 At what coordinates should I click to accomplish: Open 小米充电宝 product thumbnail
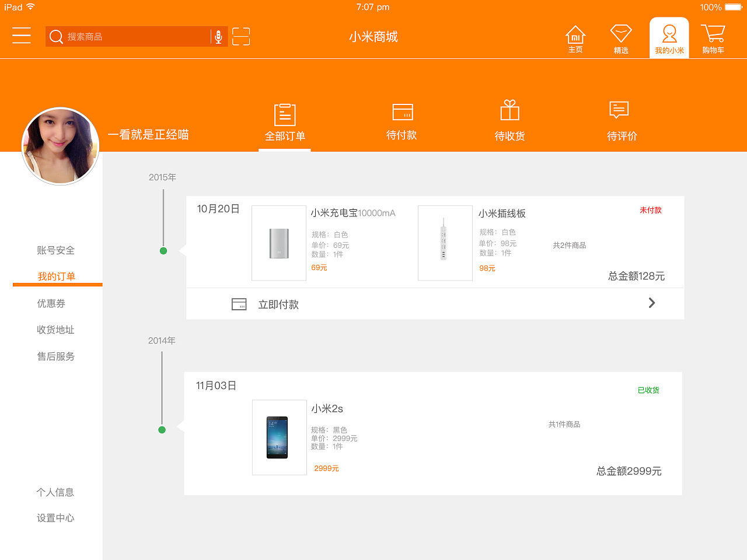coord(279,243)
